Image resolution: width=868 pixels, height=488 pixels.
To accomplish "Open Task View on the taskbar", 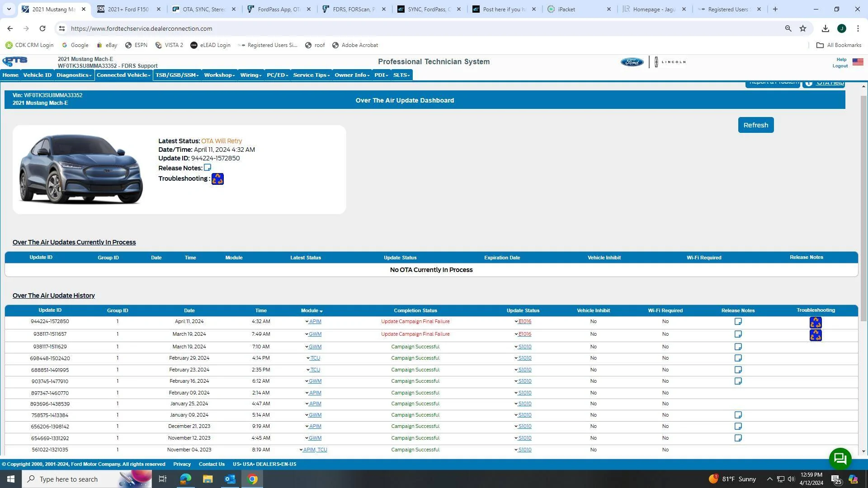I will coord(163,479).
